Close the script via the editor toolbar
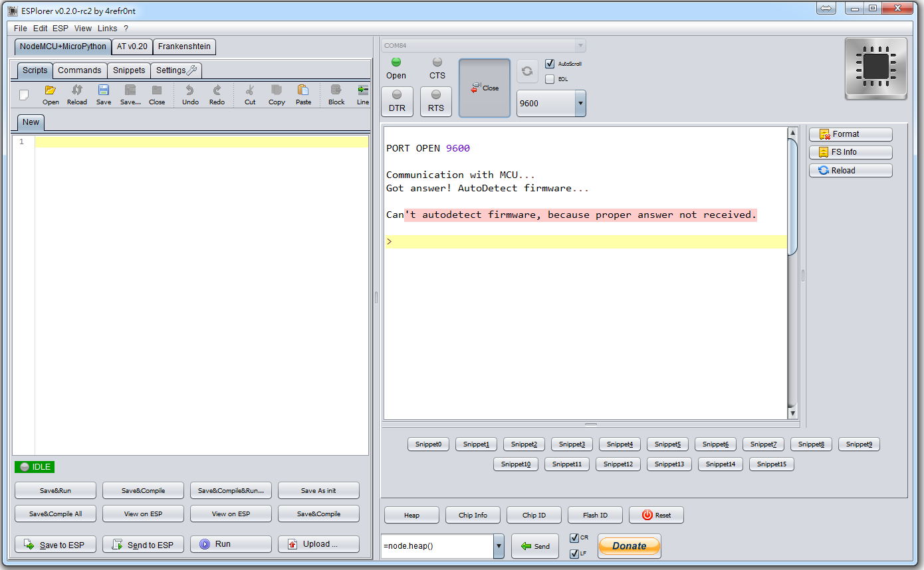Screen dimensions: 924x570 click(x=157, y=94)
